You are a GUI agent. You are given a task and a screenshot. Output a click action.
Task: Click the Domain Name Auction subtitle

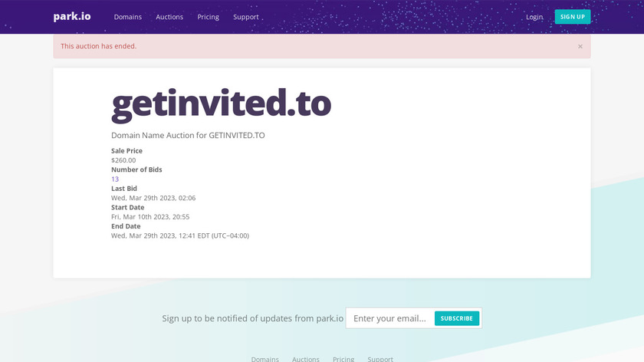pyautogui.click(x=188, y=136)
